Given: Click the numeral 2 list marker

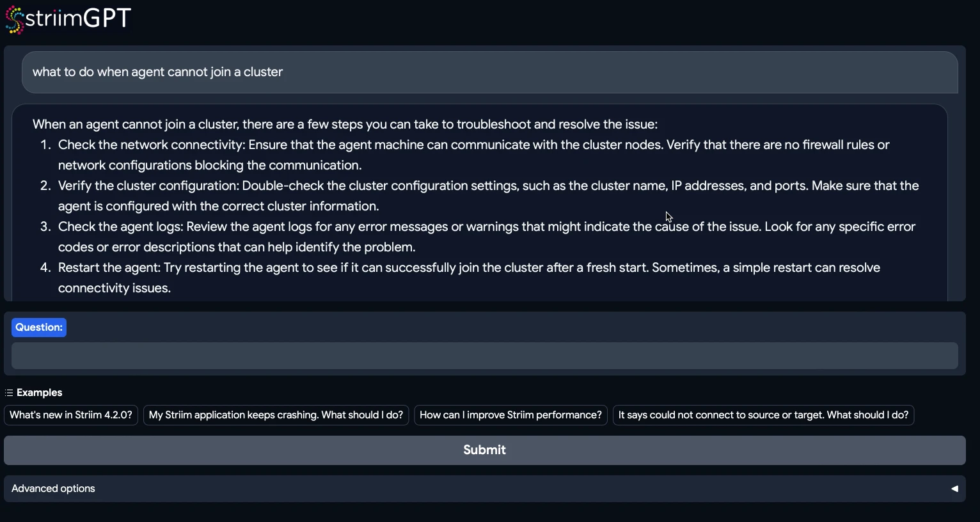Looking at the screenshot, I should (x=45, y=186).
